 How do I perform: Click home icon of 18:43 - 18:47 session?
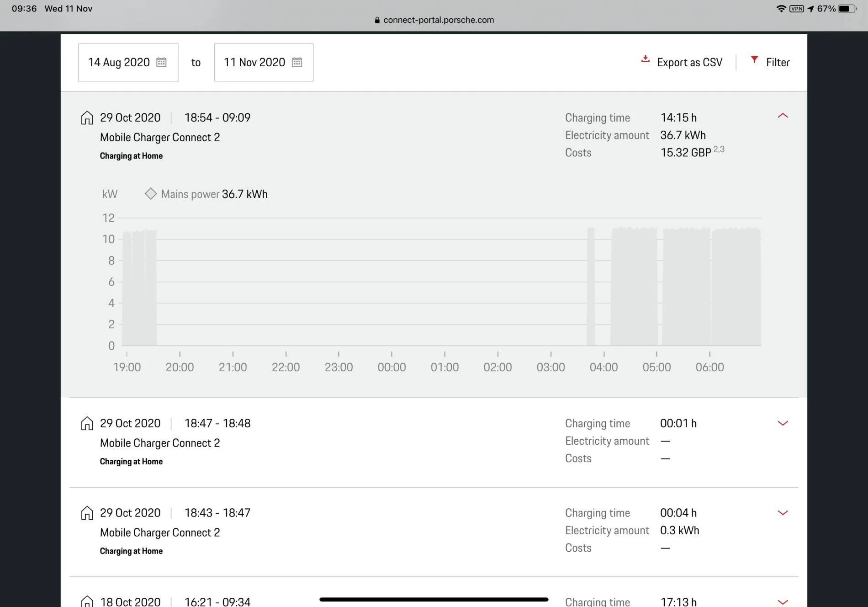click(x=87, y=513)
